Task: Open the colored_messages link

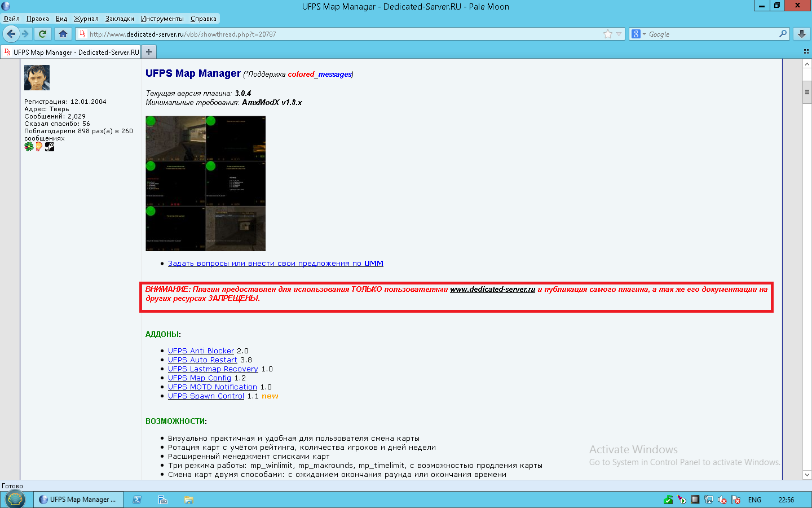Action: (320, 74)
